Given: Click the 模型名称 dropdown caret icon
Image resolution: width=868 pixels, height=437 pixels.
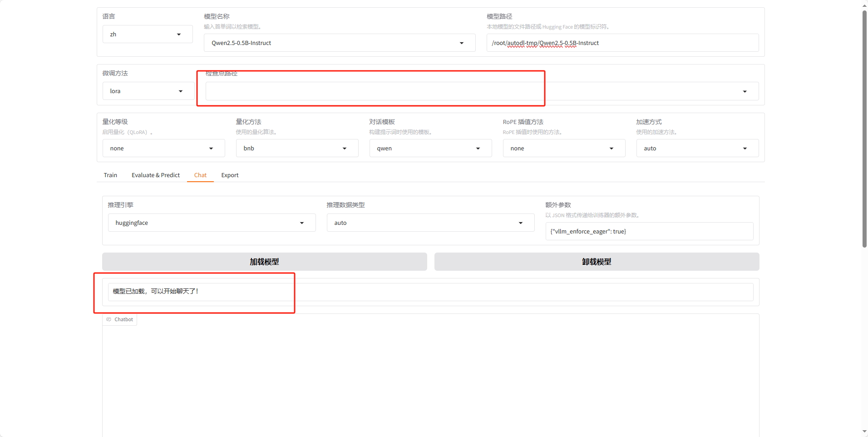Looking at the screenshot, I should point(462,44).
